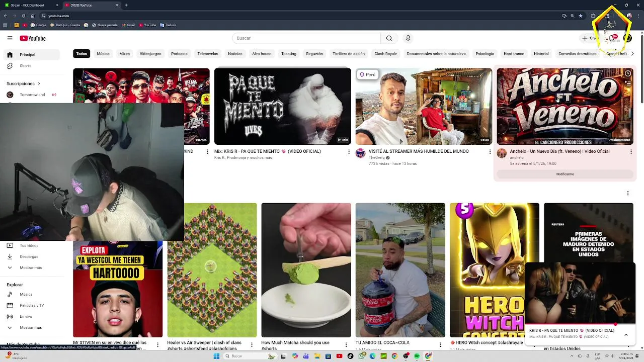The height and width of the screenshot is (362, 644).
Task: Open Chrome profile avatar
Action: click(x=629, y=16)
